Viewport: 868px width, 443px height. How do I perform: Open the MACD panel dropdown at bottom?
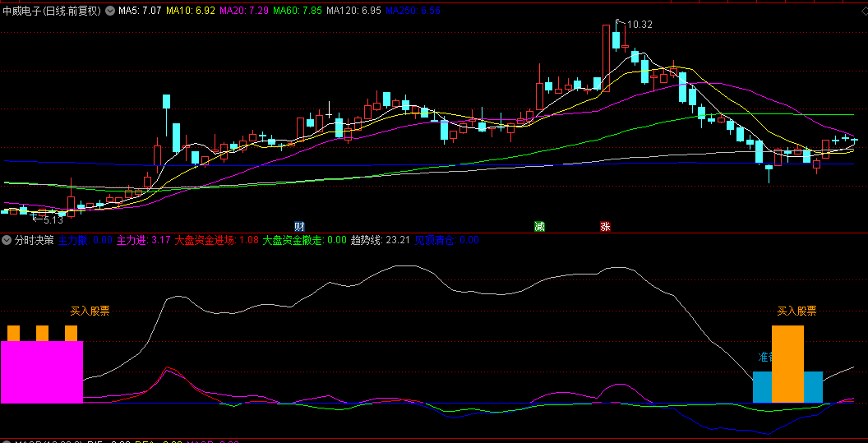(x=7, y=441)
